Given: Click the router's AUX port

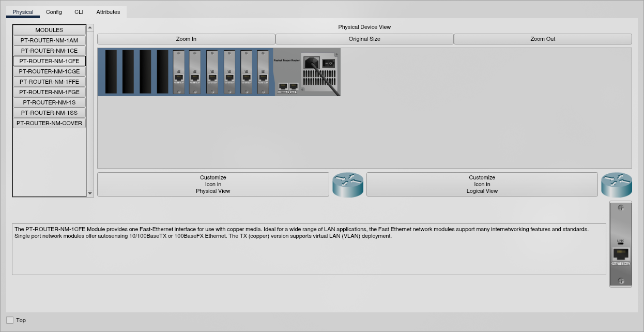Looking at the screenshot, I should pyautogui.click(x=294, y=86).
